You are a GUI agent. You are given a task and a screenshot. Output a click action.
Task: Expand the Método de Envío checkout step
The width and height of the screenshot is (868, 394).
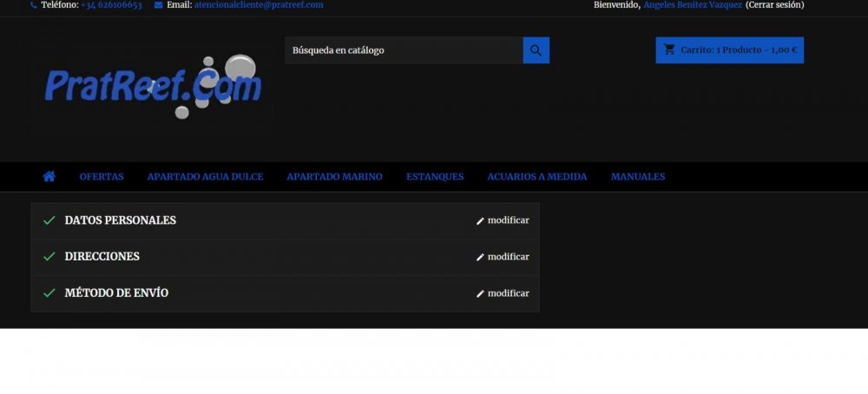[x=285, y=293]
